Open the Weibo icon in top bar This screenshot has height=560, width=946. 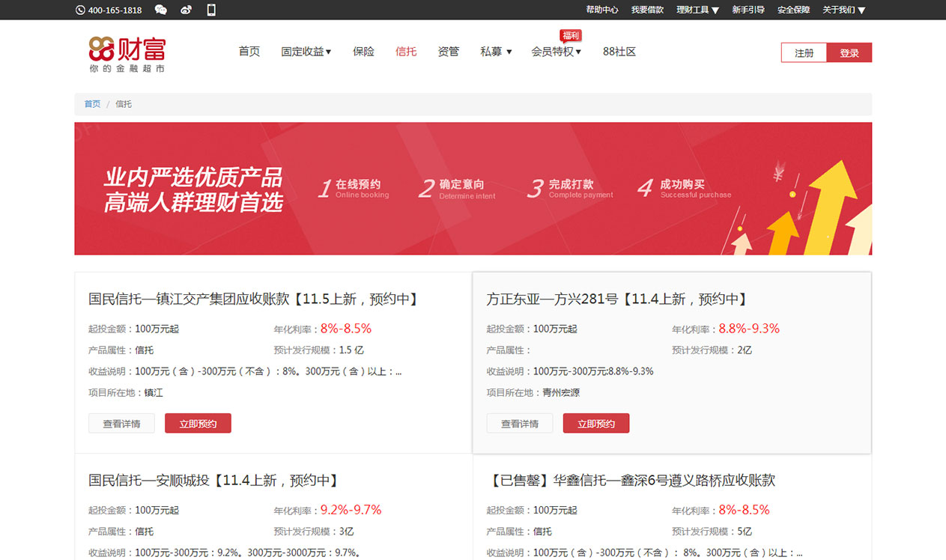click(187, 10)
